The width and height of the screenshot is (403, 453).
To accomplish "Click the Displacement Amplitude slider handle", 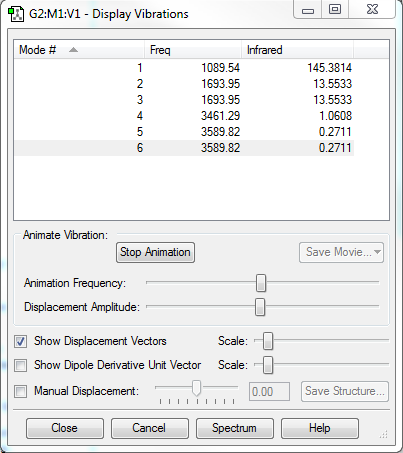I will tap(260, 307).
